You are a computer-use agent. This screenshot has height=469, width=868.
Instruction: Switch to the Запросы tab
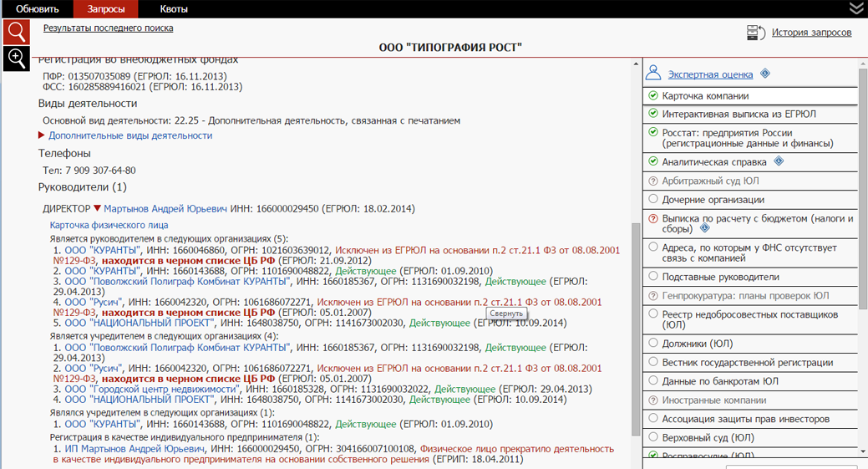click(x=106, y=9)
